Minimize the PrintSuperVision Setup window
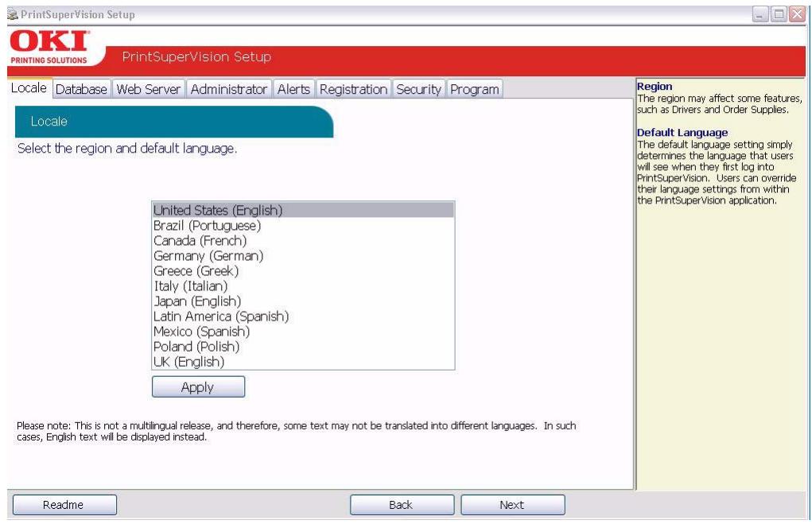Image resolution: width=812 pixels, height=524 pixels. (760, 14)
